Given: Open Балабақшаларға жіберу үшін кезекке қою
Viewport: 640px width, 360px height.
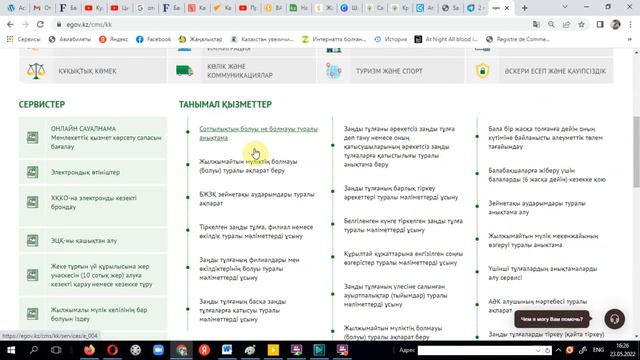Looking at the screenshot, I should click(x=547, y=175).
